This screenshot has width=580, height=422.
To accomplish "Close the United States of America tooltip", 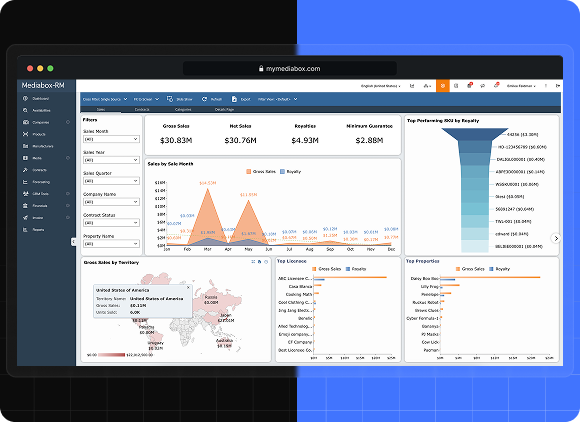I will point(188,287).
